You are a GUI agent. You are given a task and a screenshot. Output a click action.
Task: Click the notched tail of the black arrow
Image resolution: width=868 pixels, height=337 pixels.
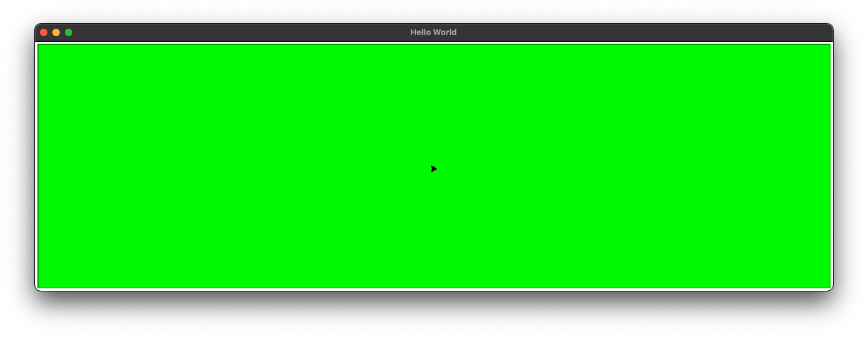432,169
